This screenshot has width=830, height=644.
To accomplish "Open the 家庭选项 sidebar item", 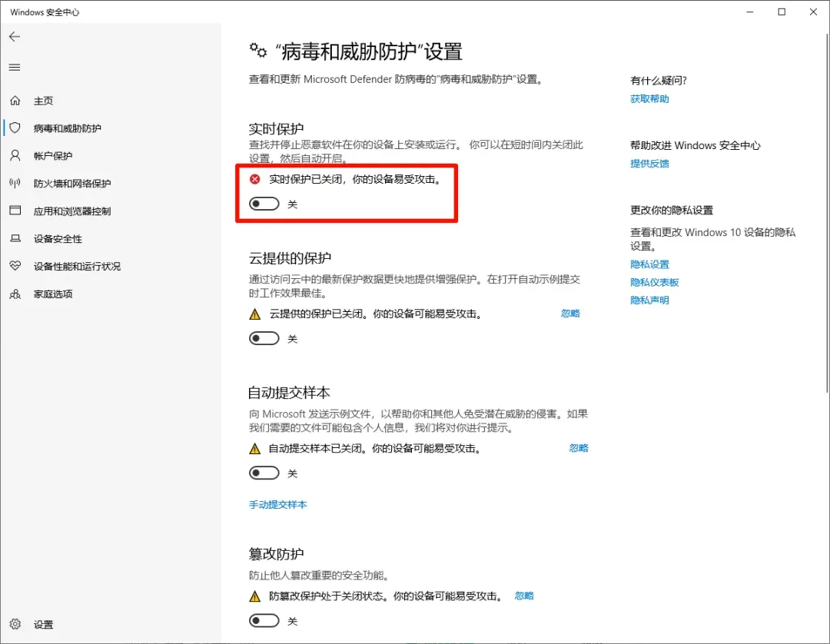I will pyautogui.click(x=111, y=294).
